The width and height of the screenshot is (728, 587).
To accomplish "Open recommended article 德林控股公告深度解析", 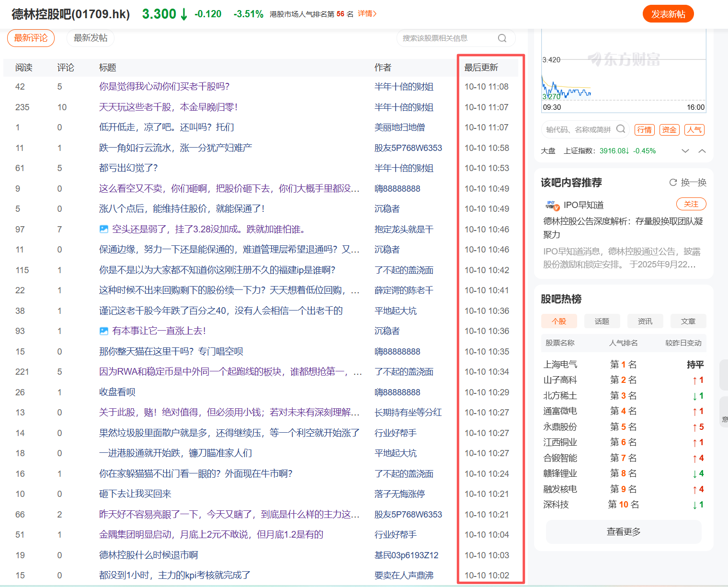I will [623, 228].
